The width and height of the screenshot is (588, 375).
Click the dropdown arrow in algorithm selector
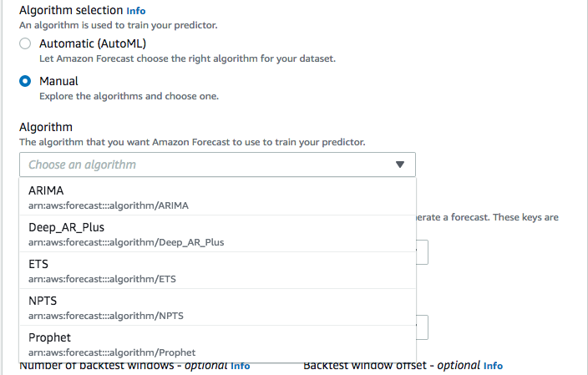click(400, 165)
